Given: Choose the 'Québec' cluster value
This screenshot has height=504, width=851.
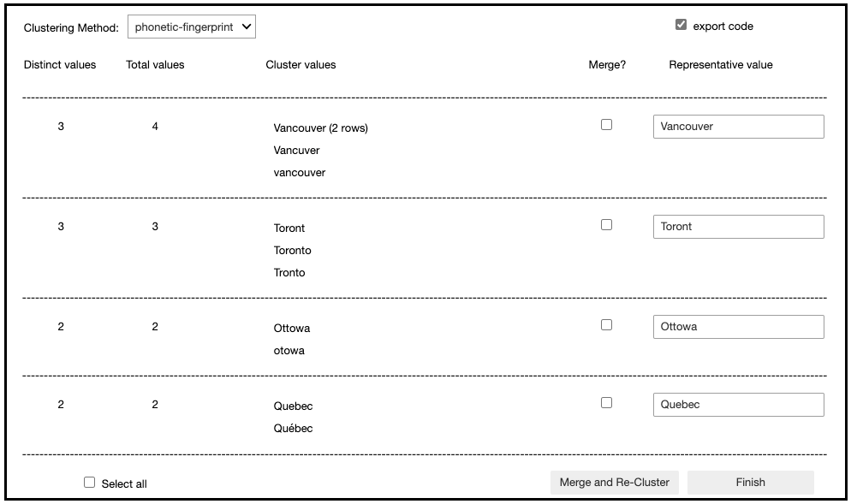Looking at the screenshot, I should click(x=293, y=428).
